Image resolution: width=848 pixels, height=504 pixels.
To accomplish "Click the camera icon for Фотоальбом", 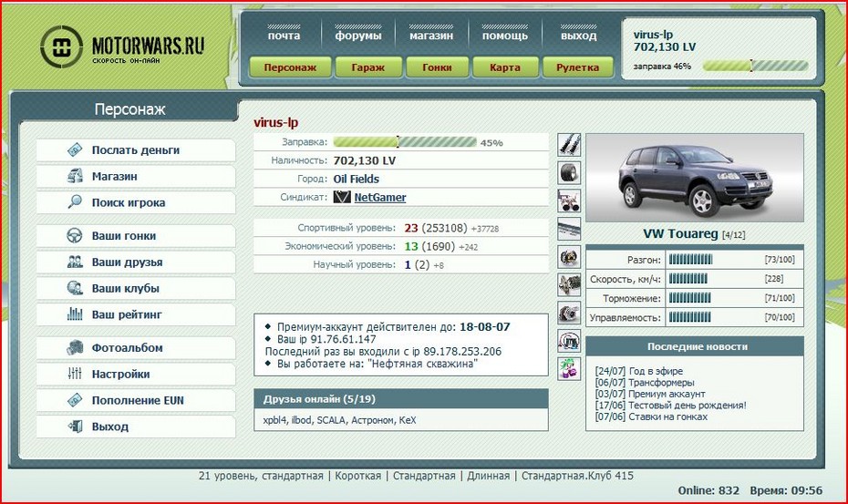I will (x=76, y=348).
